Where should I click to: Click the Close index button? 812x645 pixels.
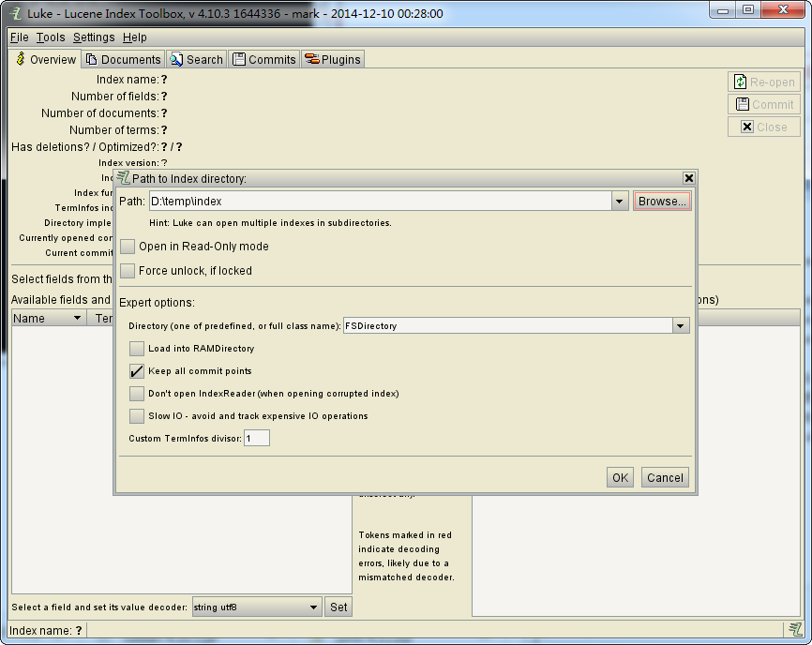click(x=764, y=127)
